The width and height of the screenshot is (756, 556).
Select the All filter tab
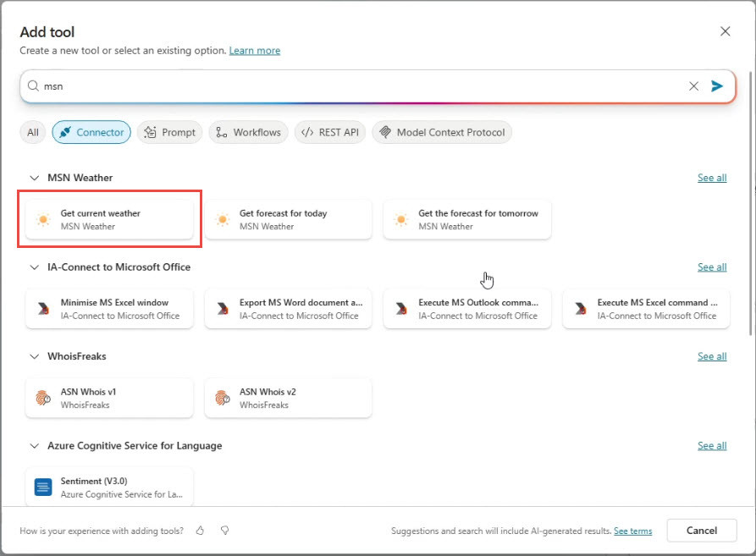click(x=33, y=133)
